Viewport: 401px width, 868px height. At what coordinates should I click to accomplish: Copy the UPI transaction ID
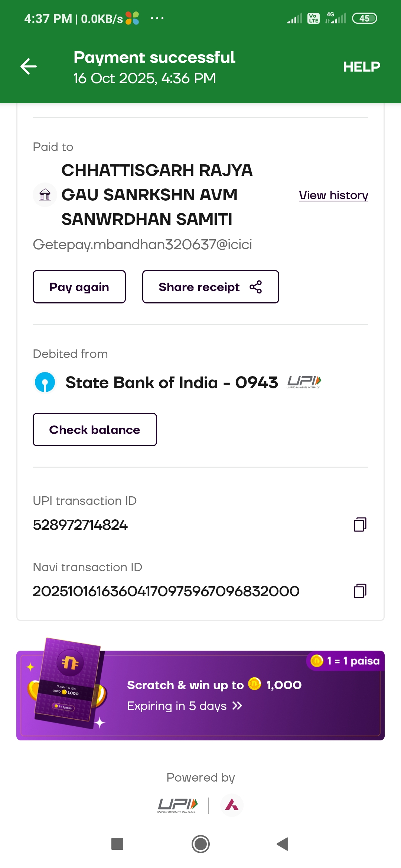coord(360,525)
